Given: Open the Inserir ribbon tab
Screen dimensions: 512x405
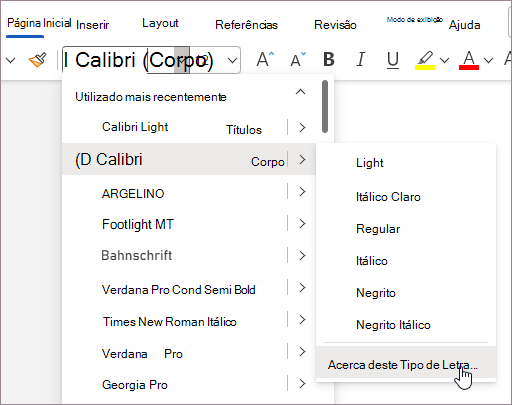Looking at the screenshot, I should pos(93,25).
